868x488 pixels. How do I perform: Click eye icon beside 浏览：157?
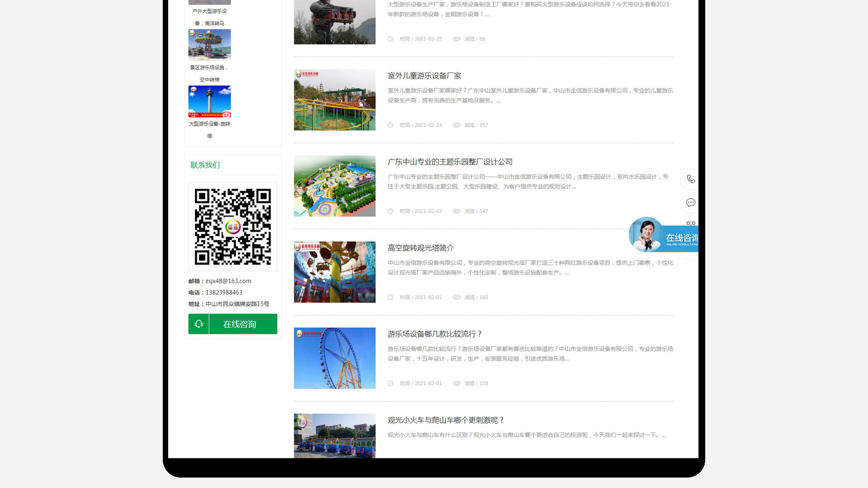pyautogui.click(x=457, y=125)
